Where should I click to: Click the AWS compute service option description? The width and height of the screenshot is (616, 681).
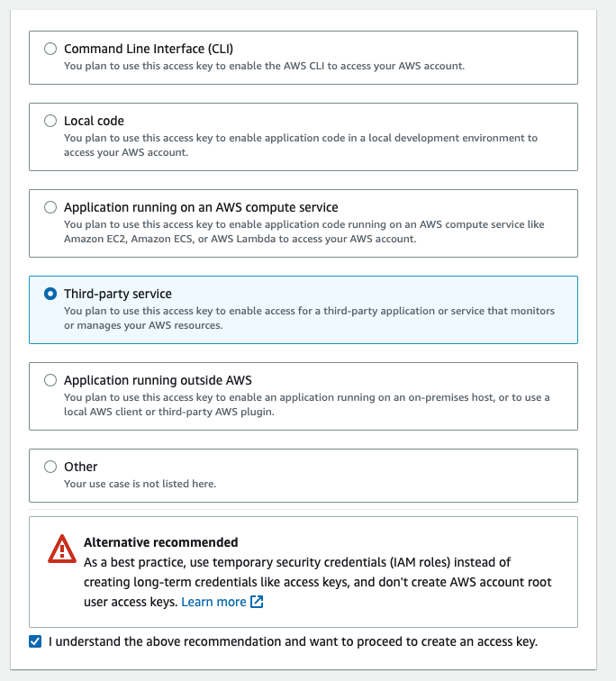tap(303, 232)
